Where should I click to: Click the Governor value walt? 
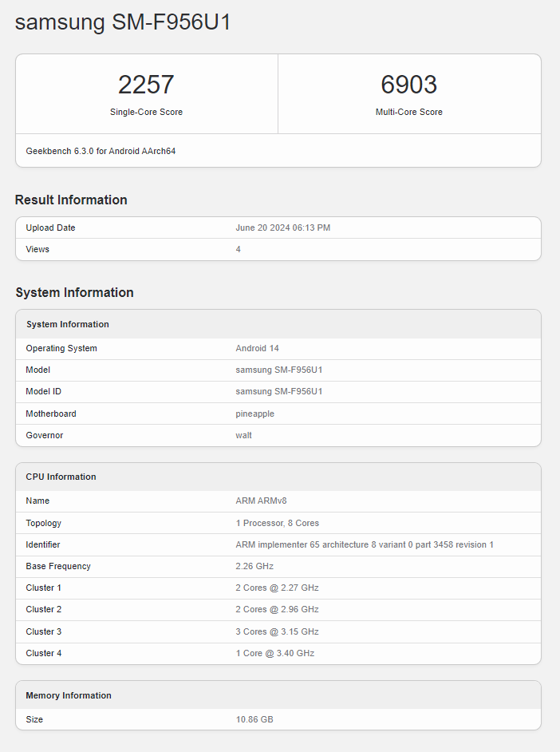(x=244, y=435)
